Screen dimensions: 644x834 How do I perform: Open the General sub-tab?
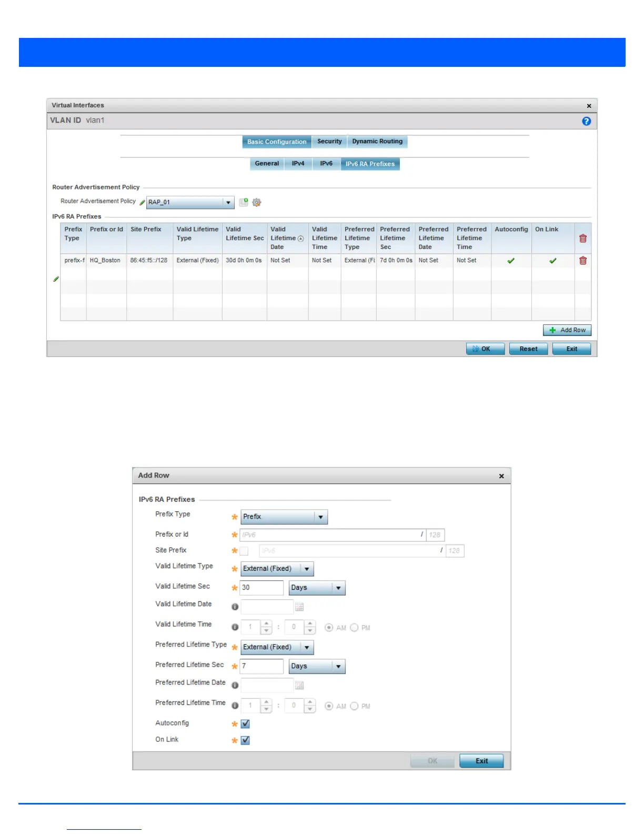click(267, 164)
